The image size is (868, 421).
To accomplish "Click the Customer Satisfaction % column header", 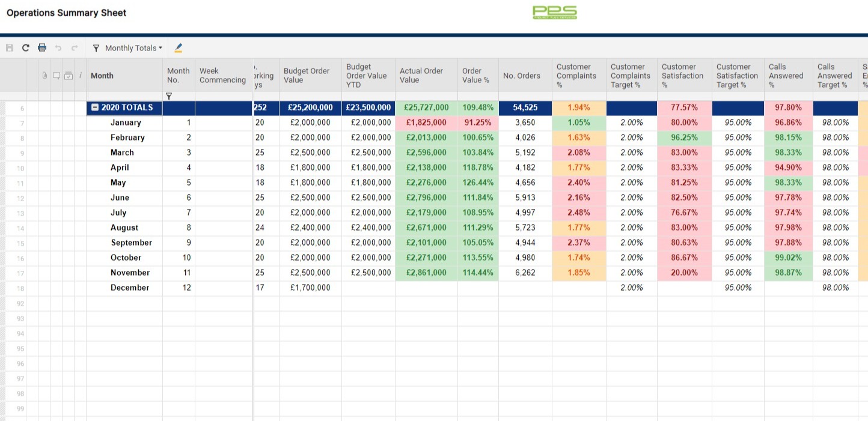I will 682,76.
